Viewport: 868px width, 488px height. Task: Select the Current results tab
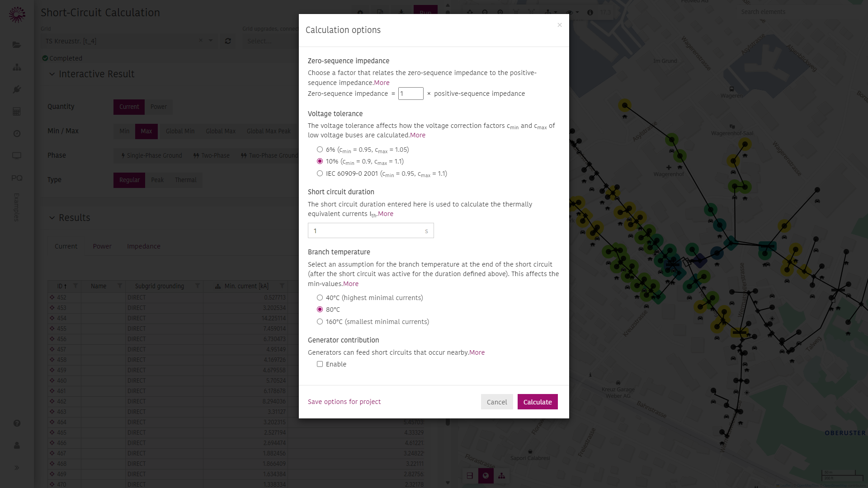click(x=66, y=246)
